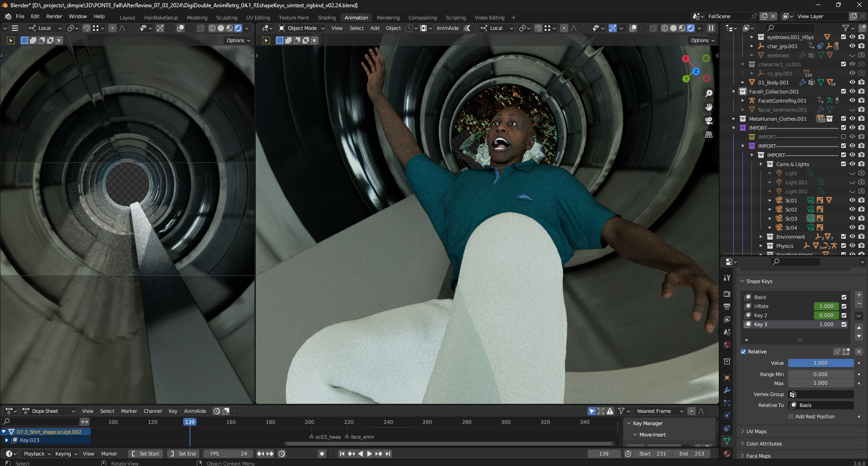Image resolution: width=868 pixels, height=466 pixels.
Task: Click the zoom magnifier icon in viewport
Action: pos(708,93)
